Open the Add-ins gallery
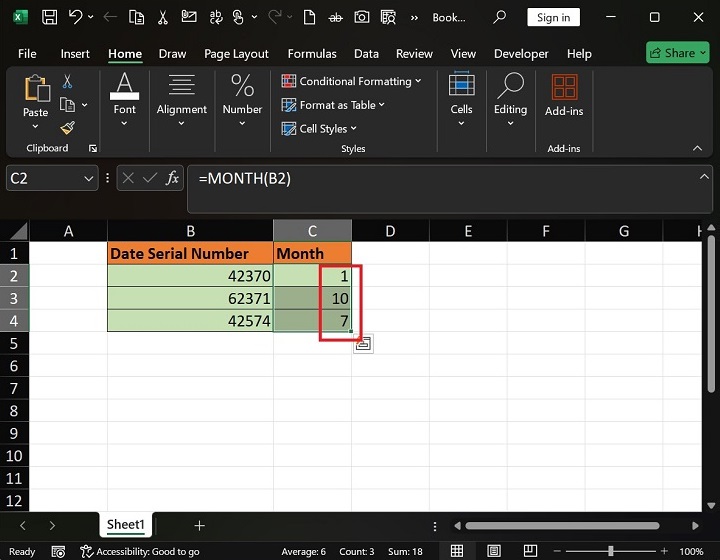This screenshot has width=720, height=560. [564, 98]
